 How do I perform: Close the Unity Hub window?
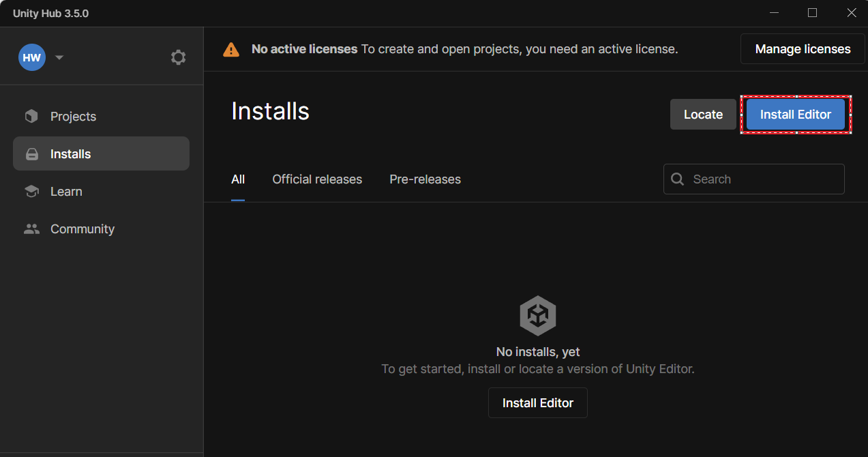(851, 13)
